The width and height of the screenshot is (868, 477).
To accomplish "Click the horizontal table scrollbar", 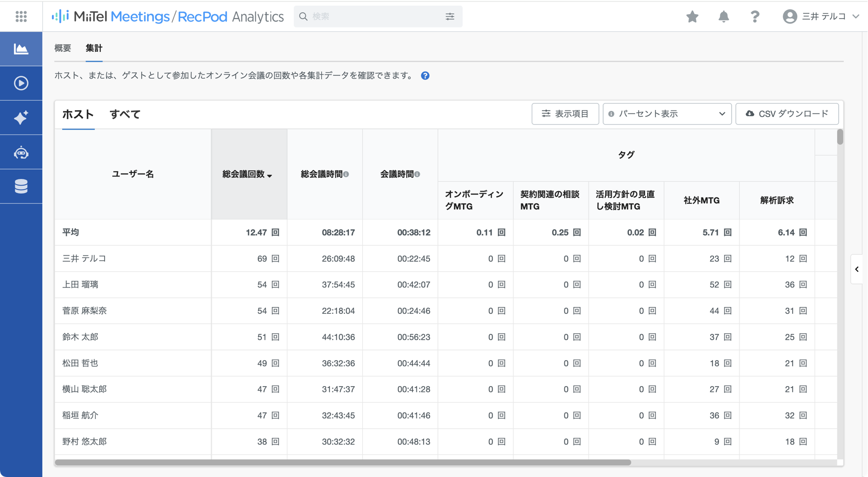I will [x=343, y=462].
